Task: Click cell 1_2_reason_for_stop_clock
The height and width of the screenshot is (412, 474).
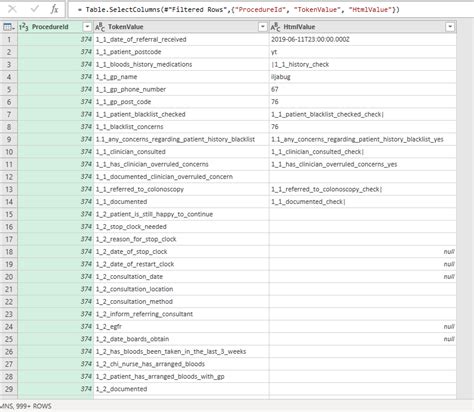Action: point(181,239)
